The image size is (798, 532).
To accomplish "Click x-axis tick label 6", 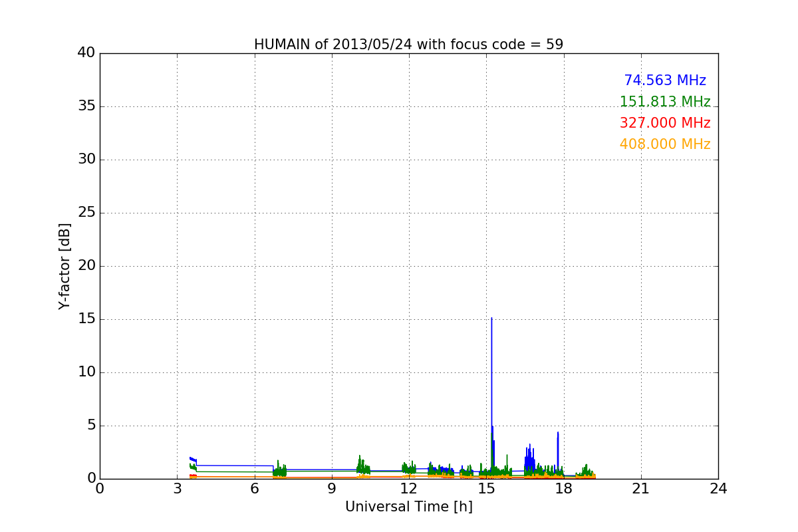I will click(x=255, y=489).
